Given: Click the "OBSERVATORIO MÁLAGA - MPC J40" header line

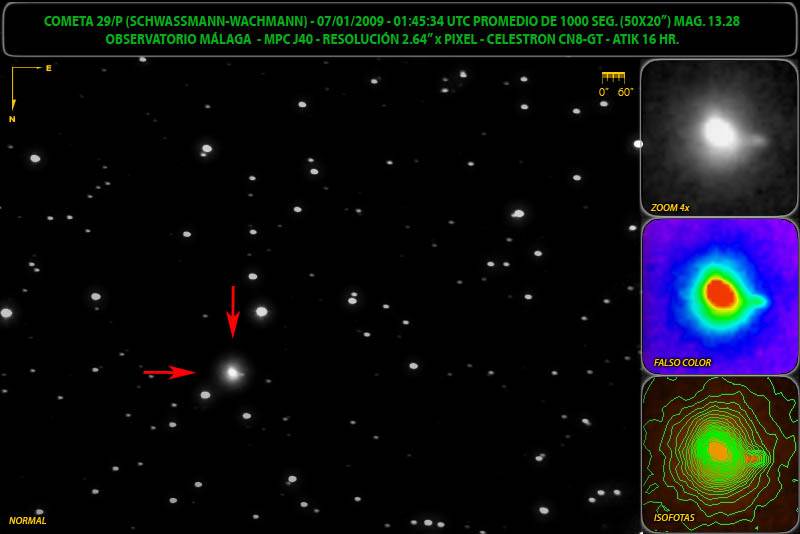Looking at the screenshot, I should (x=392, y=39).
